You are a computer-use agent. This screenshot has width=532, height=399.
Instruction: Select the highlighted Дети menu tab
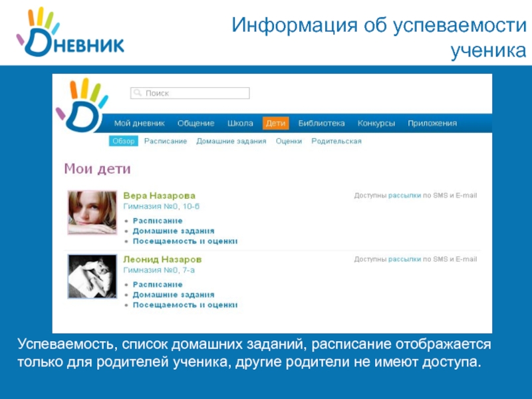click(275, 123)
